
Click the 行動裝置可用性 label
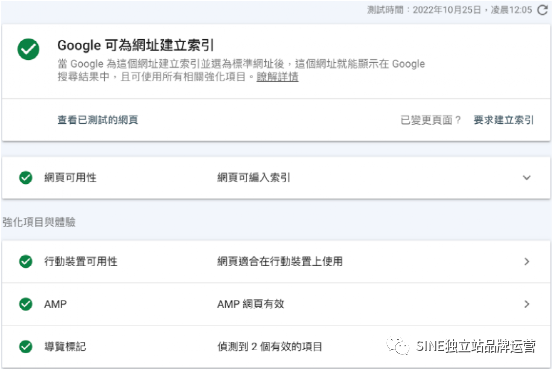point(81,262)
